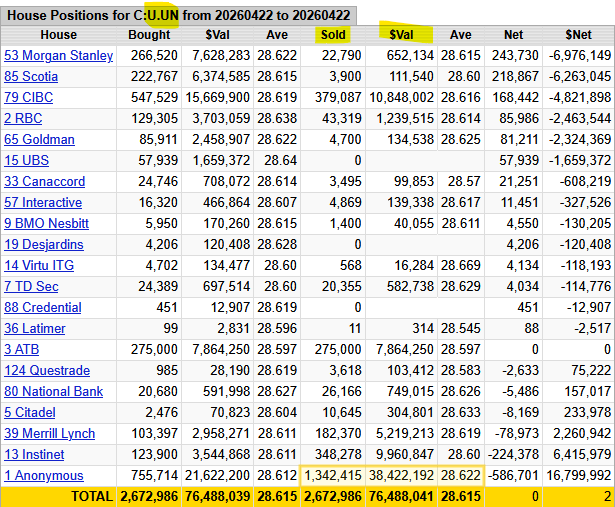
Task: Click the House Positions for C:U.UN title
Action: (x=178, y=15)
